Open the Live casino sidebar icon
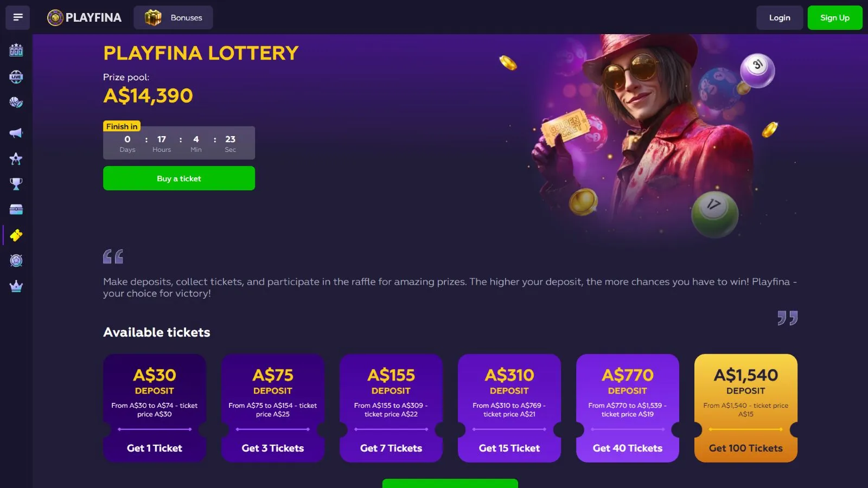This screenshot has height=488, width=868. point(16,76)
